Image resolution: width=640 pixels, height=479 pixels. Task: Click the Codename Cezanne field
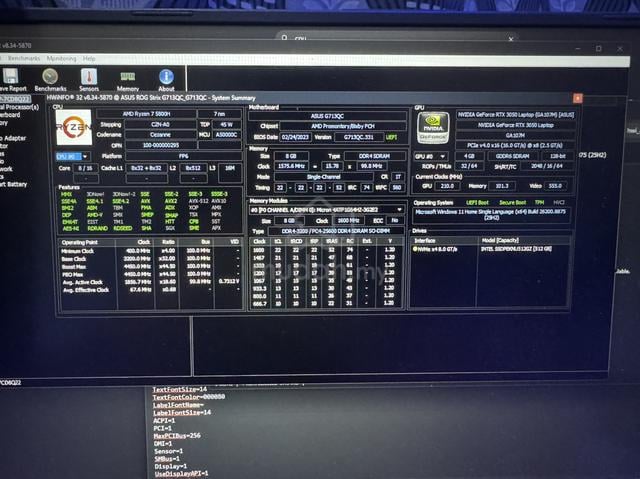160,135
